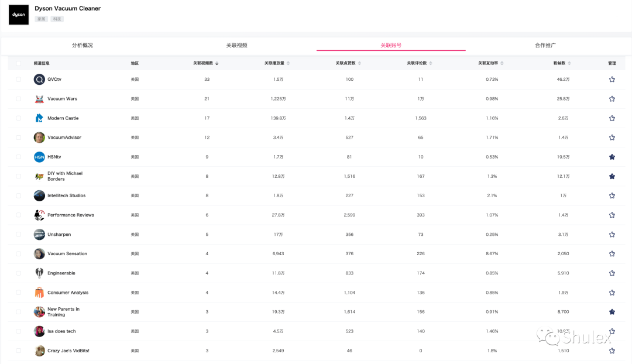Open Unsharpen channel link

59,234
